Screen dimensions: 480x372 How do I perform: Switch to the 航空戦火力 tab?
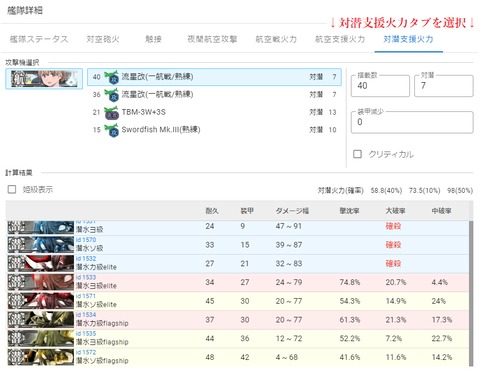276,39
